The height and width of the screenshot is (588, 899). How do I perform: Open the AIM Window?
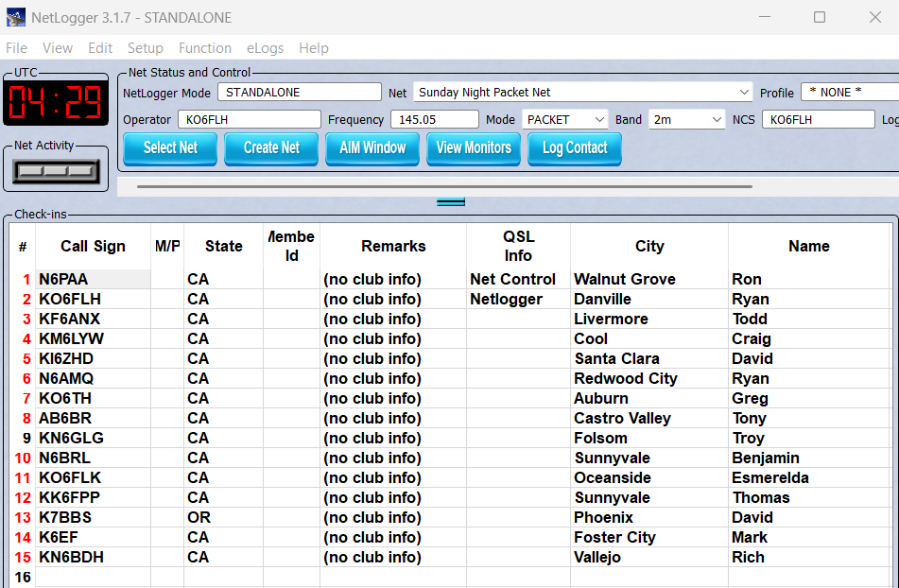point(372,148)
